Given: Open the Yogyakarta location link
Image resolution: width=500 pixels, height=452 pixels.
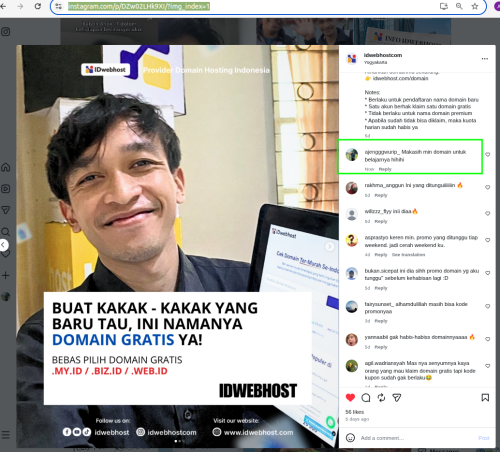Looking at the screenshot, I should [x=375, y=62].
